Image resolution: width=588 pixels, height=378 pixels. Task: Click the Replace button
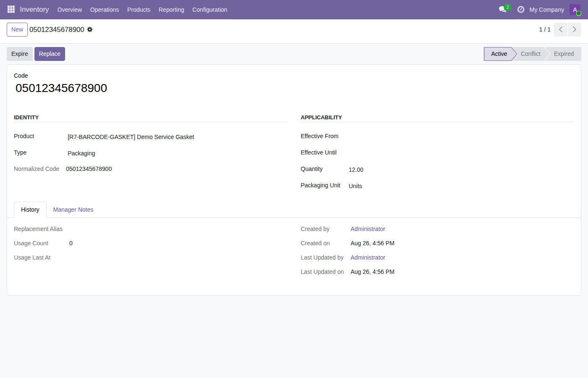coord(50,54)
